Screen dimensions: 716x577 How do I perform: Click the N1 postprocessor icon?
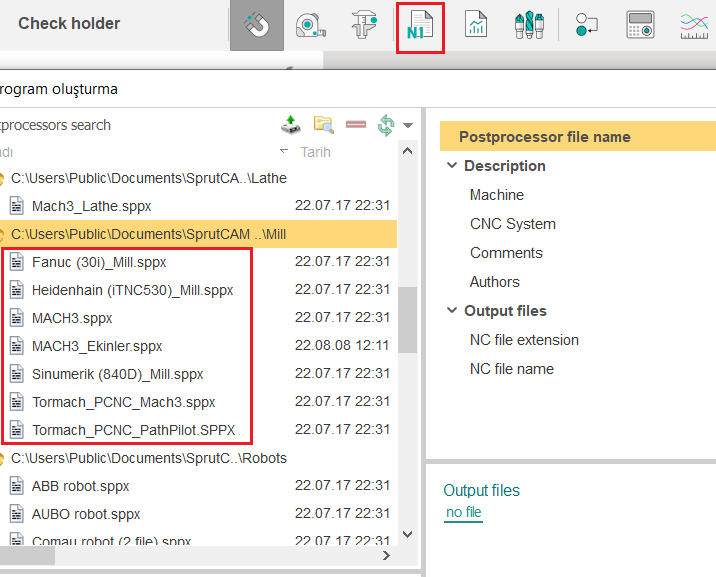[x=420, y=27]
